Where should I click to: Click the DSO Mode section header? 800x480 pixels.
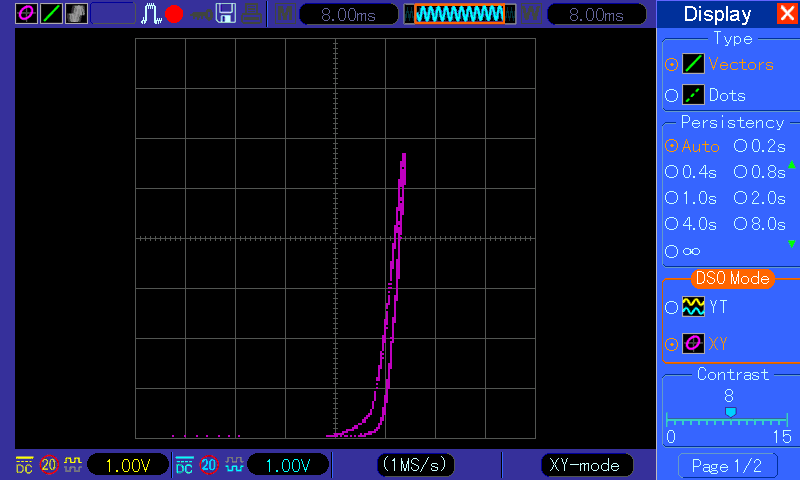coord(733,279)
